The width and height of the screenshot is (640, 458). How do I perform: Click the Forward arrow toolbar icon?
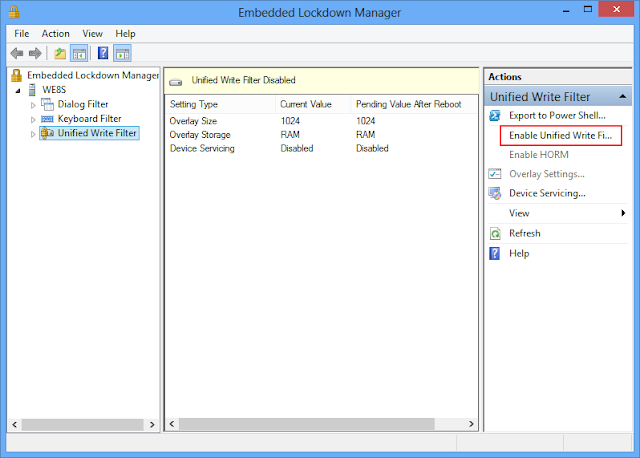[35, 53]
